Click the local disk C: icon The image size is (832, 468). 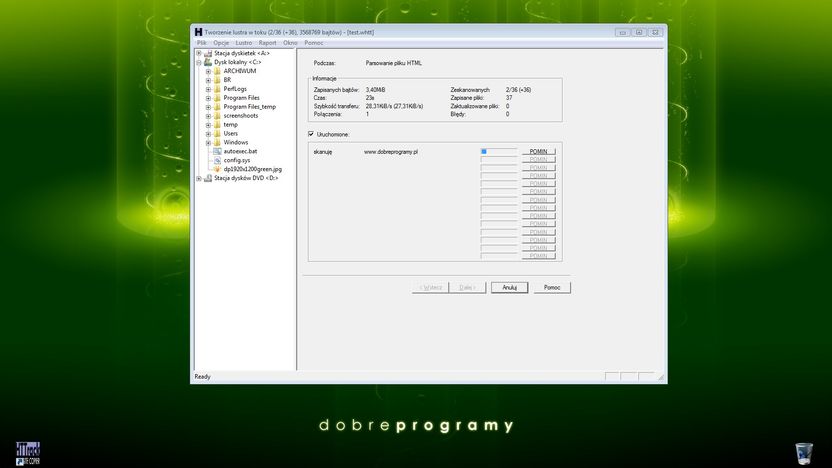click(x=208, y=62)
